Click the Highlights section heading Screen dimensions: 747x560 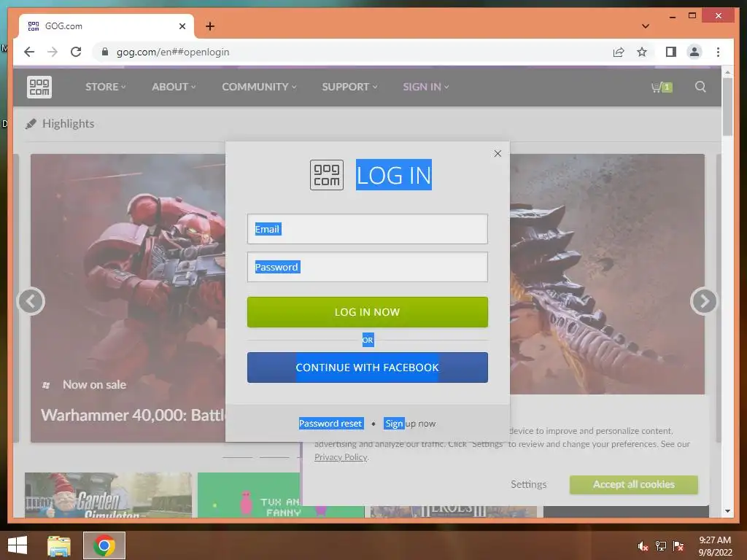[68, 124]
